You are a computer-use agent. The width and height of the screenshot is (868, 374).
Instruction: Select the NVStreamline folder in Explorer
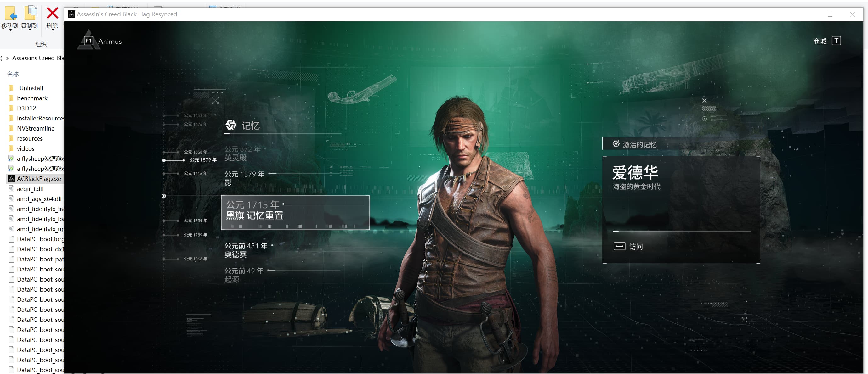(35, 129)
